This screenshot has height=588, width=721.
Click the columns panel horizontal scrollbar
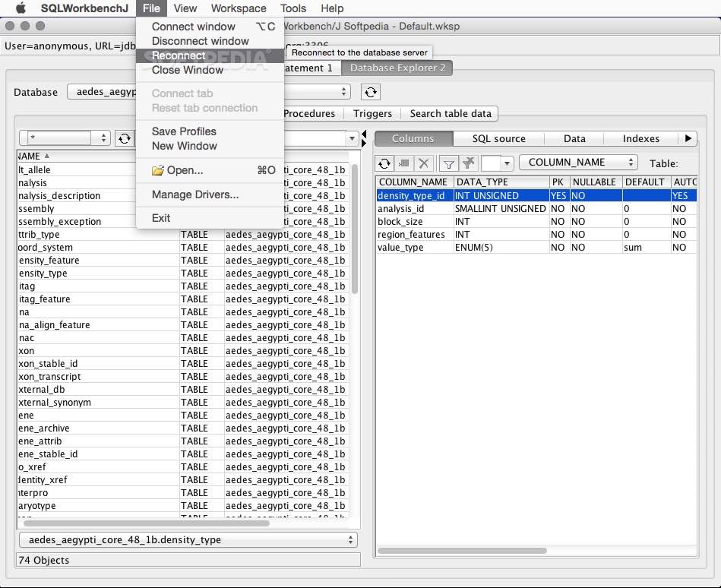(462, 550)
